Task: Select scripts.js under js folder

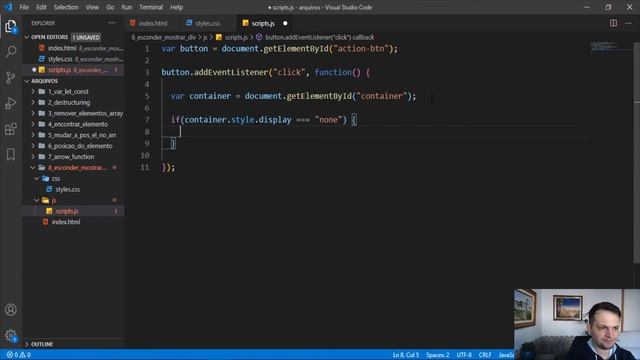Action: point(67,211)
